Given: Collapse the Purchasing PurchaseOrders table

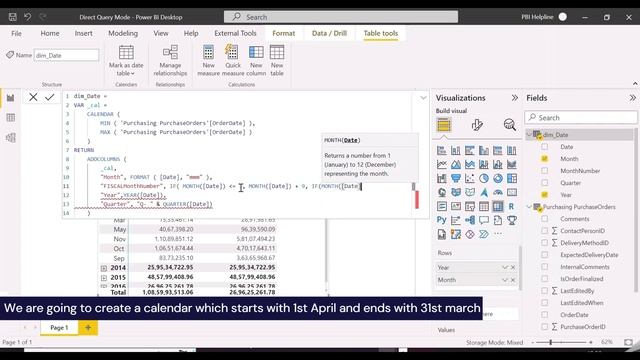Looking at the screenshot, I should click(x=529, y=207).
